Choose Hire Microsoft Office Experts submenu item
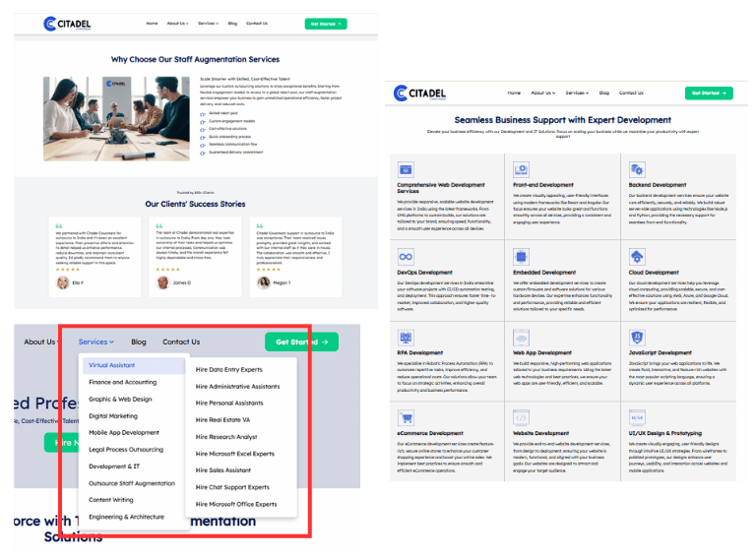756x559 pixels. pyautogui.click(x=236, y=504)
